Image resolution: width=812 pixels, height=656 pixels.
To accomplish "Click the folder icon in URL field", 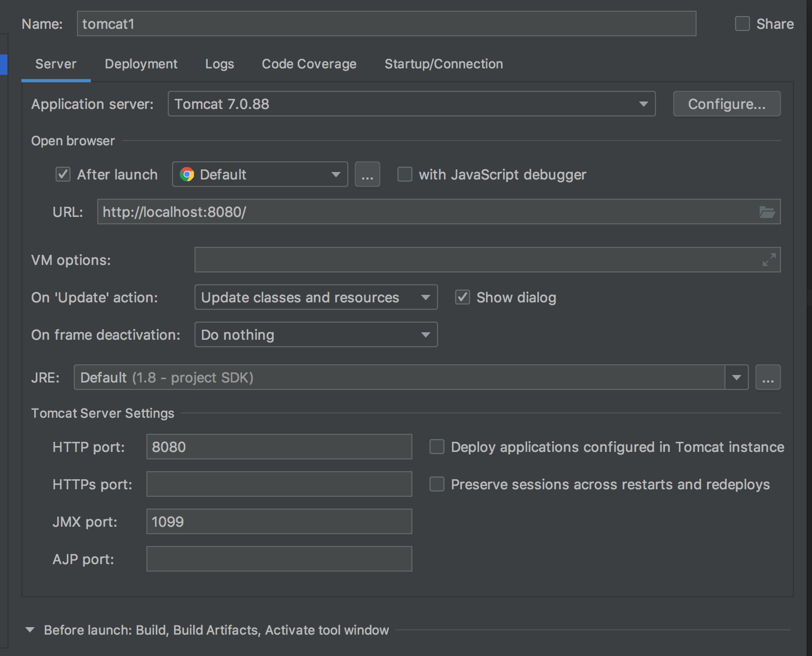I will point(767,212).
